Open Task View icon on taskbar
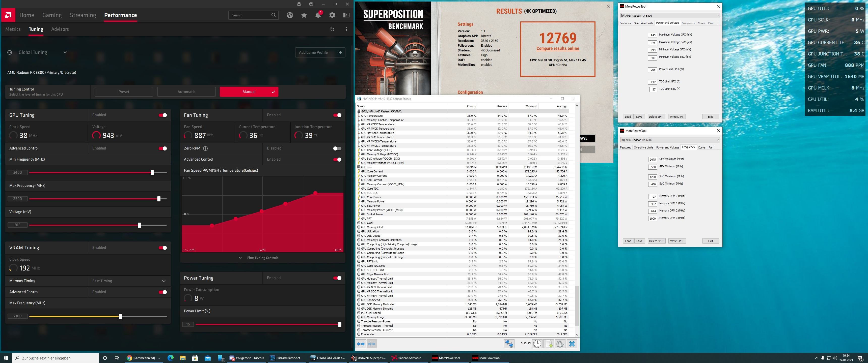This screenshot has width=868, height=363. [x=117, y=358]
